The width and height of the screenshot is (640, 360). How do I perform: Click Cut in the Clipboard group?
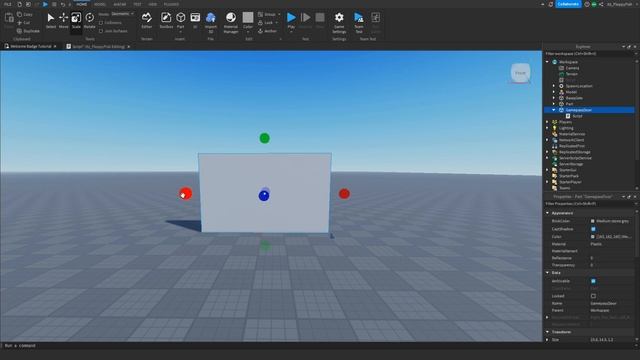tap(24, 23)
